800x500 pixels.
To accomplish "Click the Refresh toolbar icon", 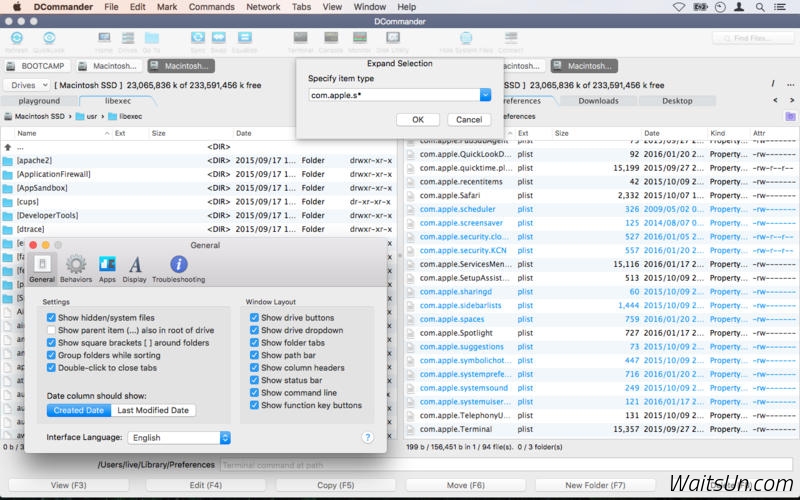I will click(x=17, y=38).
